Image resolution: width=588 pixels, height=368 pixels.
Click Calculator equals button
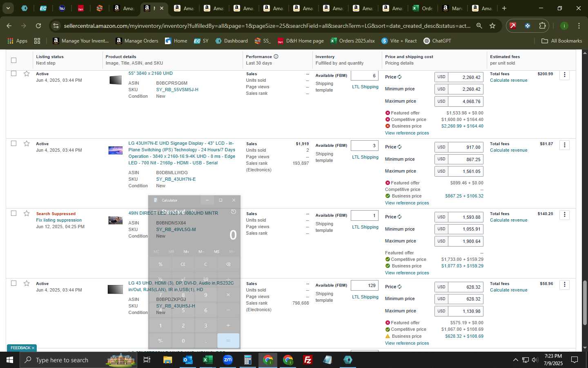coord(228,341)
